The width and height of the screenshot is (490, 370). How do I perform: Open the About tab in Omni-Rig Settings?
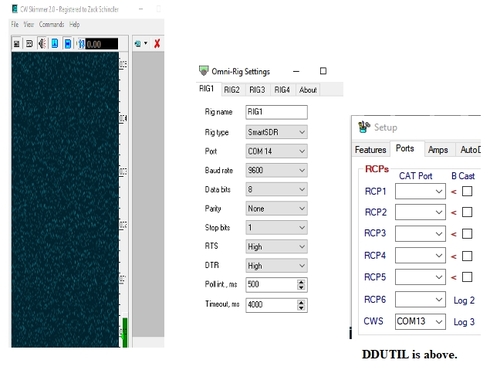pos(308,90)
